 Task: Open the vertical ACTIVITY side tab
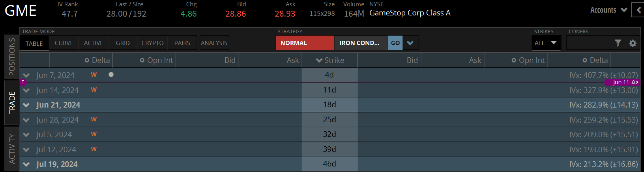tap(12, 149)
